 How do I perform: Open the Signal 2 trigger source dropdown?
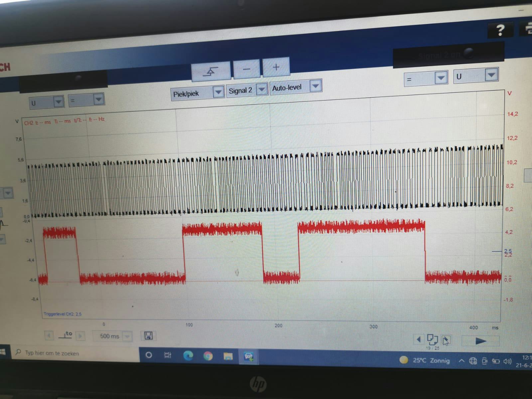tap(262, 89)
